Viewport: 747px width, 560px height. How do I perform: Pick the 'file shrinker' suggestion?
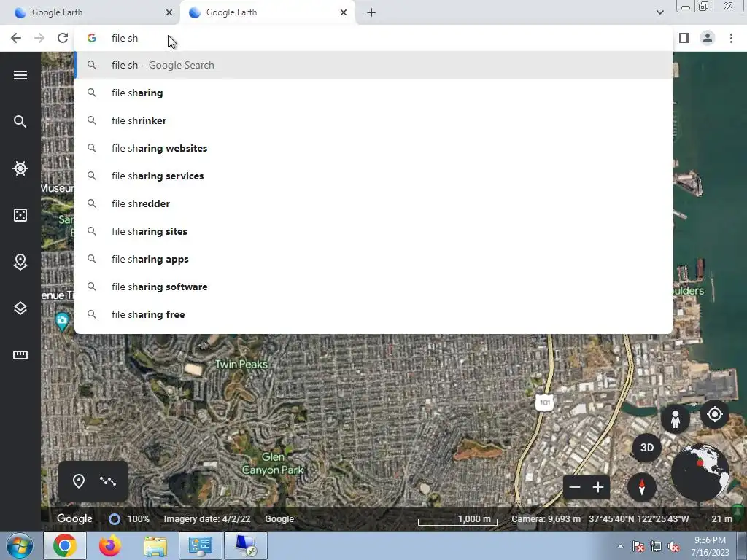tap(373, 120)
